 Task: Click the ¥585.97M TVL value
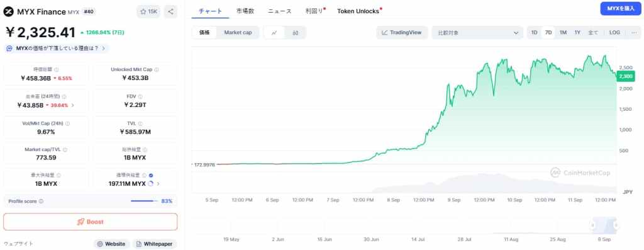(135, 132)
